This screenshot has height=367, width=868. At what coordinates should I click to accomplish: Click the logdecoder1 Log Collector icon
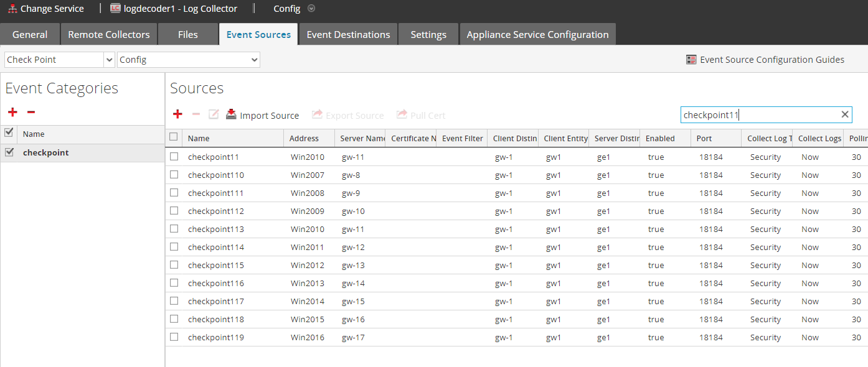[115, 9]
